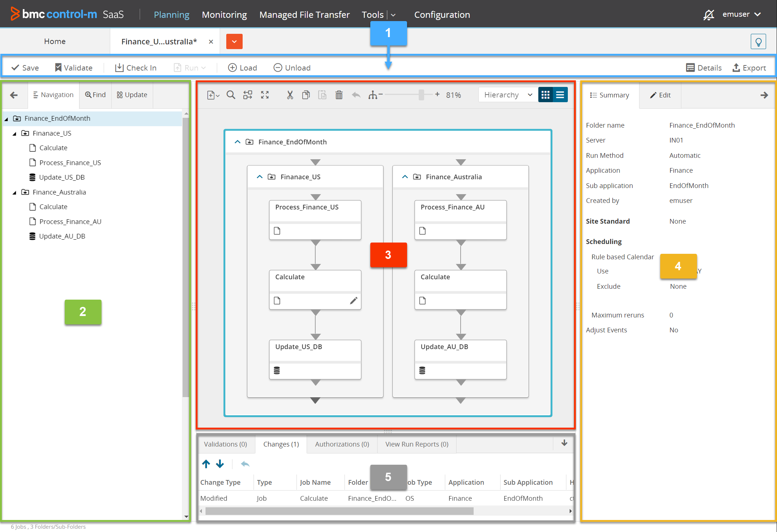The height and width of the screenshot is (532, 777).
Task: Click the lightbulb help icon
Action: coord(758,41)
